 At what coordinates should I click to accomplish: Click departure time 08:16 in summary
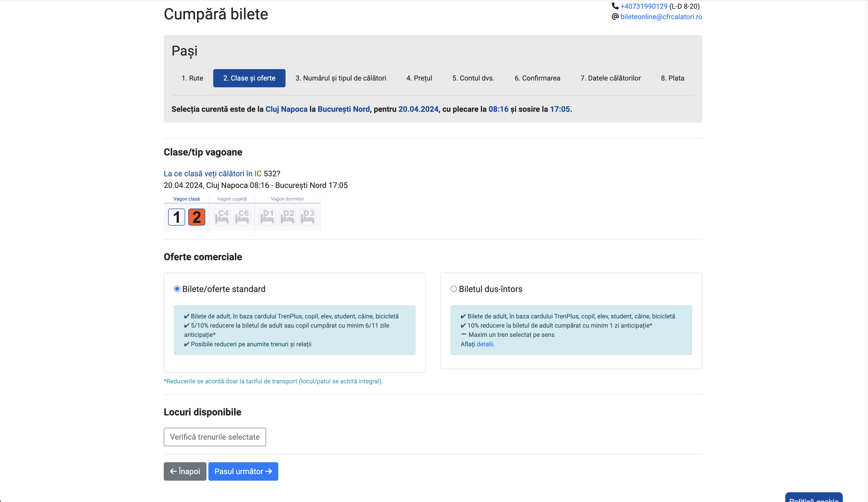pos(499,109)
